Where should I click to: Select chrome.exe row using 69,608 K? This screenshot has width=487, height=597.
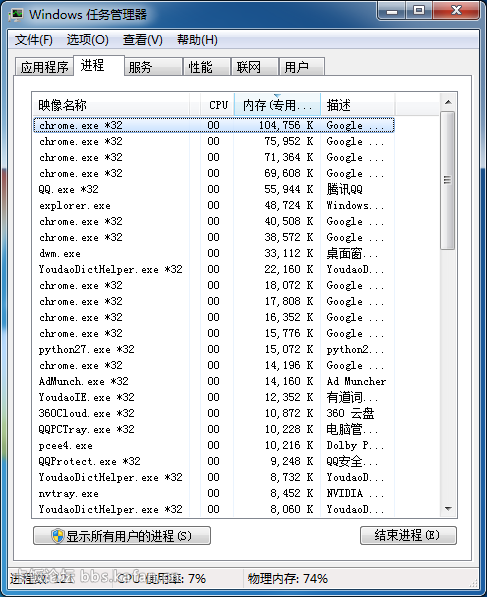pyautogui.click(x=214, y=173)
